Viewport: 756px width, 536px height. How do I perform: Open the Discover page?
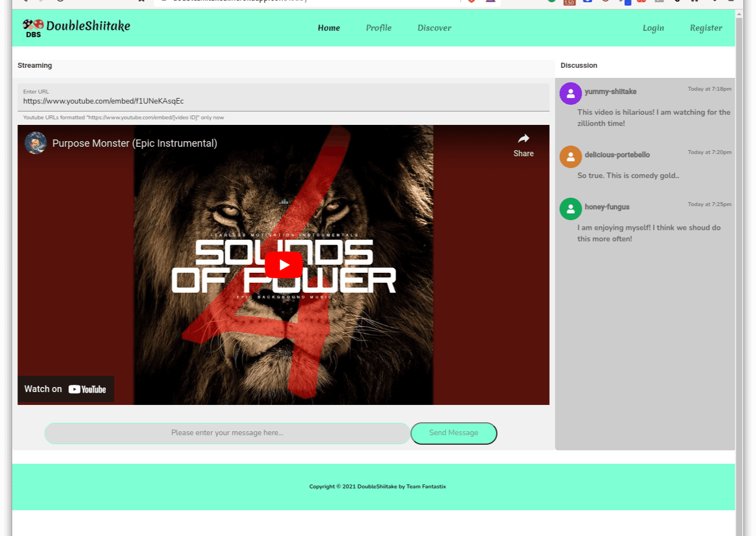click(434, 28)
